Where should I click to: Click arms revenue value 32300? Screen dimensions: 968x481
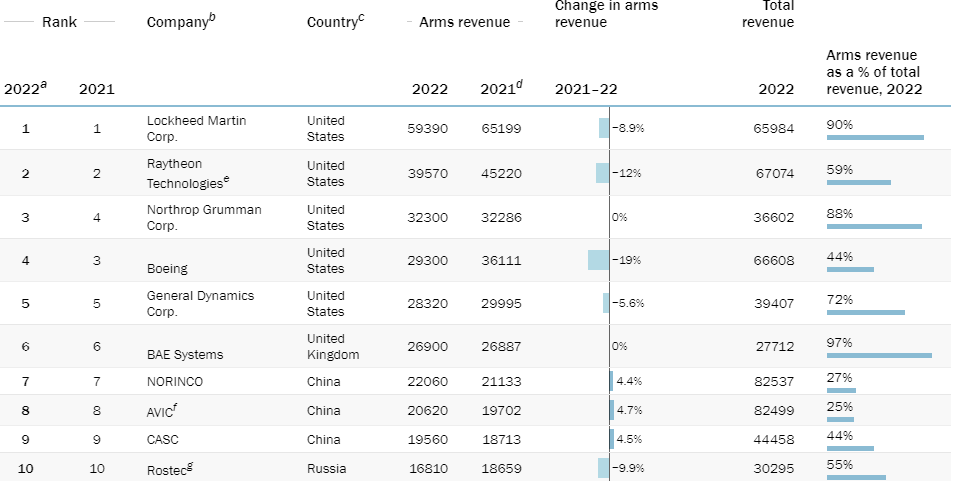428,217
